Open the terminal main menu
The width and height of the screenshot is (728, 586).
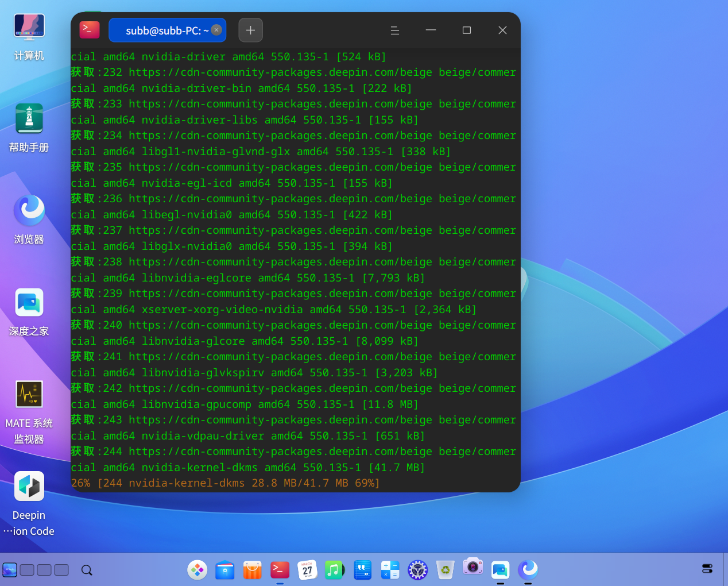tap(395, 30)
